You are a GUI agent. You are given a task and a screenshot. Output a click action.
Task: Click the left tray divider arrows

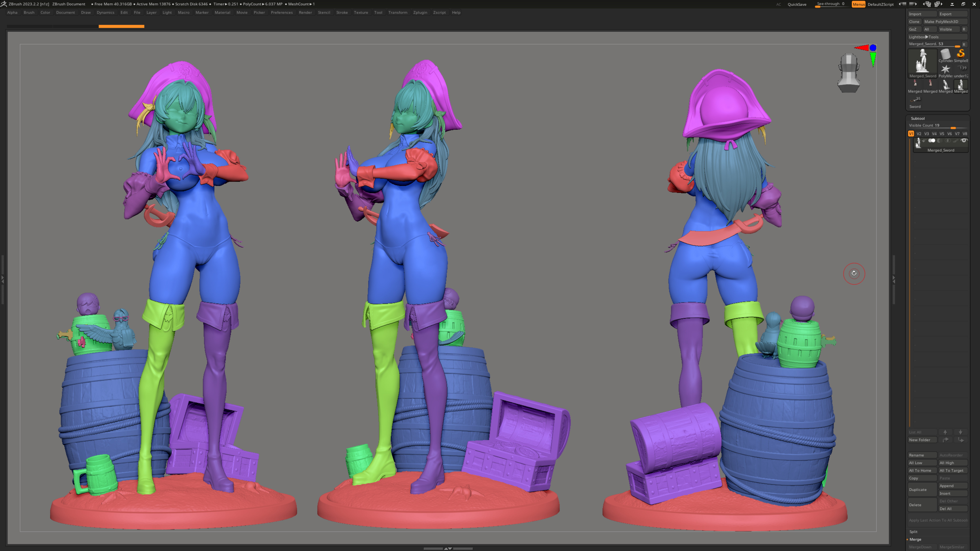click(2, 280)
